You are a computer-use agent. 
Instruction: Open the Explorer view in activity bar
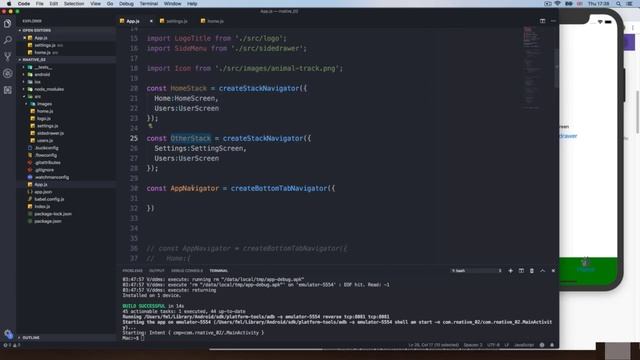click(7, 23)
